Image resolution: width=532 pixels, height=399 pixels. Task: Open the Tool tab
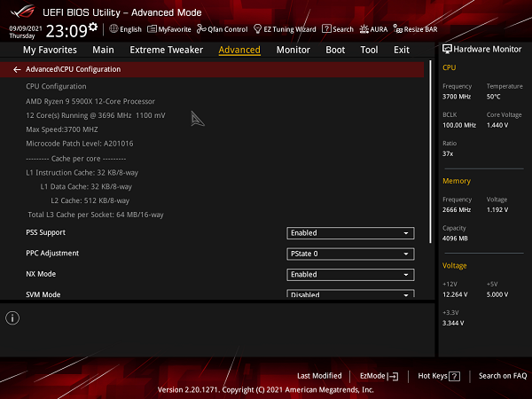(369, 50)
